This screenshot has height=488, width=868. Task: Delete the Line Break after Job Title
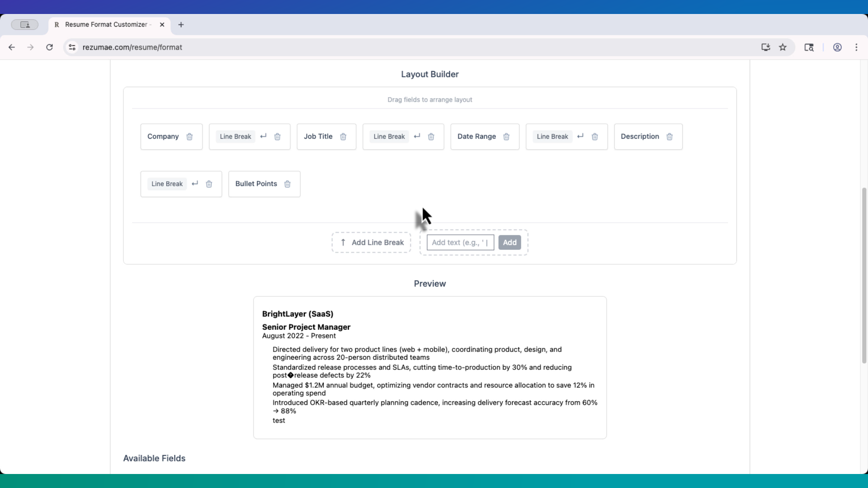[431, 136]
